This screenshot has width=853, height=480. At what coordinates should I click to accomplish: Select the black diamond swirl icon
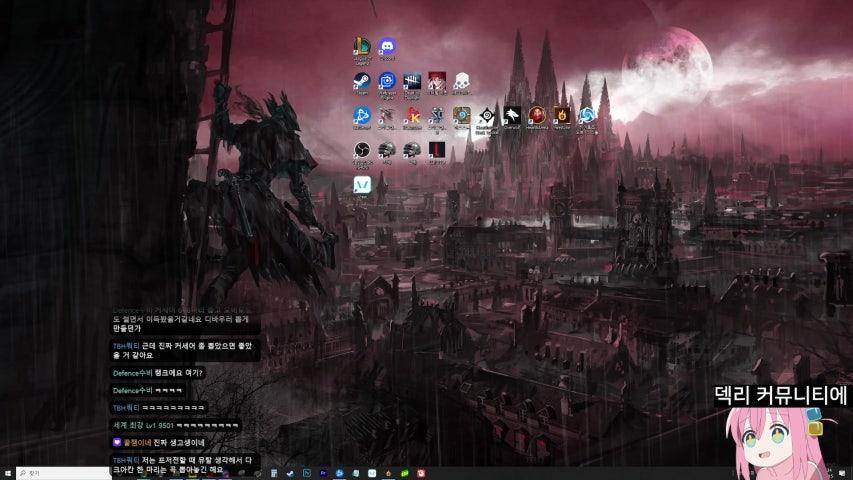(487, 115)
